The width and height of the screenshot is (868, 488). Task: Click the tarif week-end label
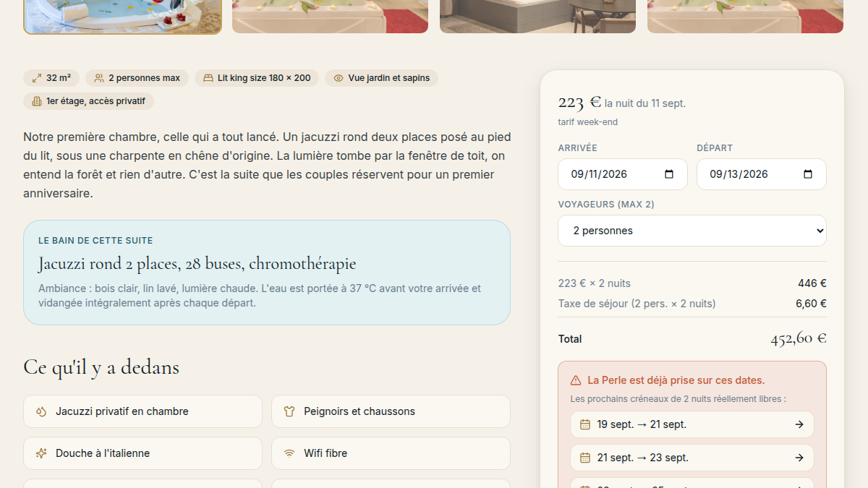[588, 122]
